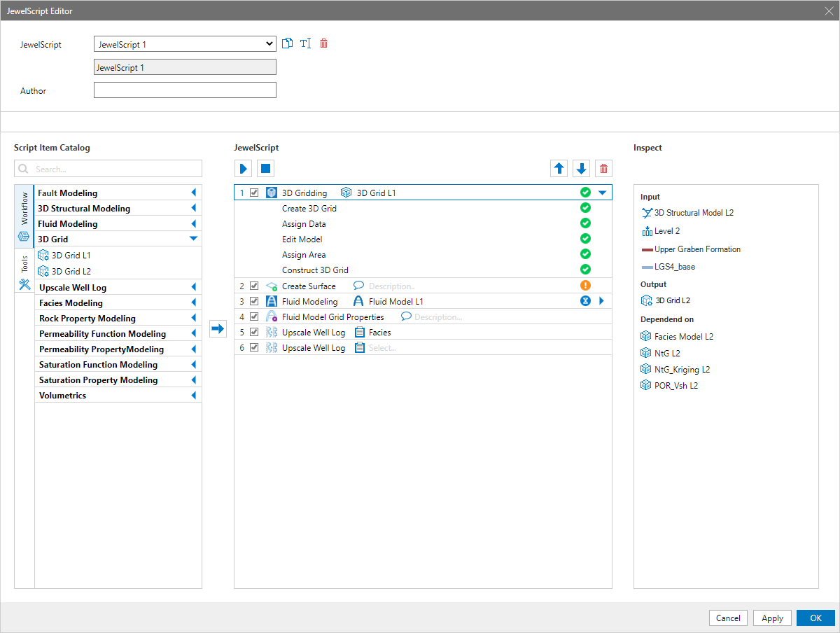Click the Fluid Model L1 icon
Screen dimensions: 840x633
pos(358,302)
